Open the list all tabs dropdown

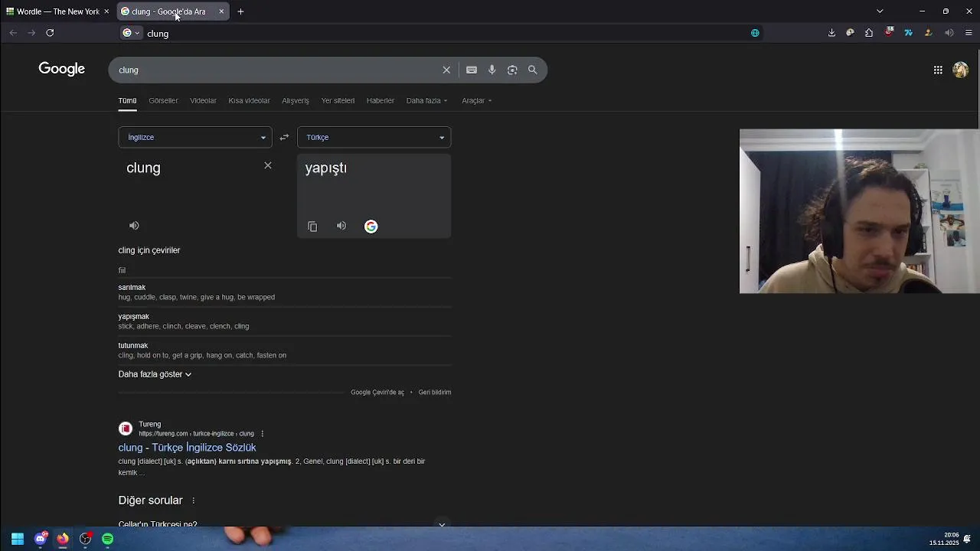click(x=880, y=11)
